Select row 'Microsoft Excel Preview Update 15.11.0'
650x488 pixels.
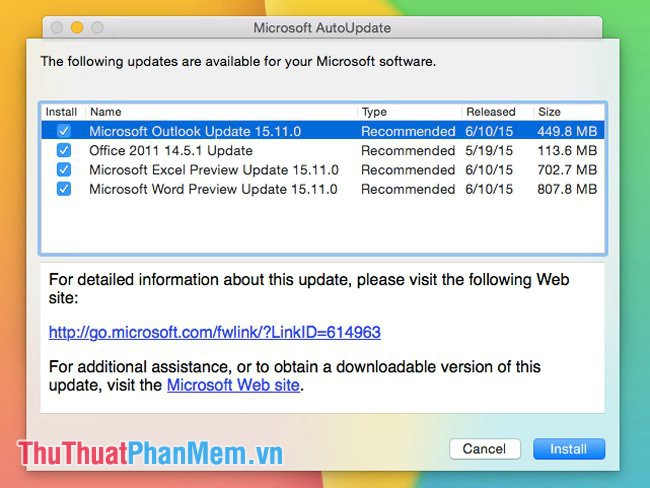323,170
